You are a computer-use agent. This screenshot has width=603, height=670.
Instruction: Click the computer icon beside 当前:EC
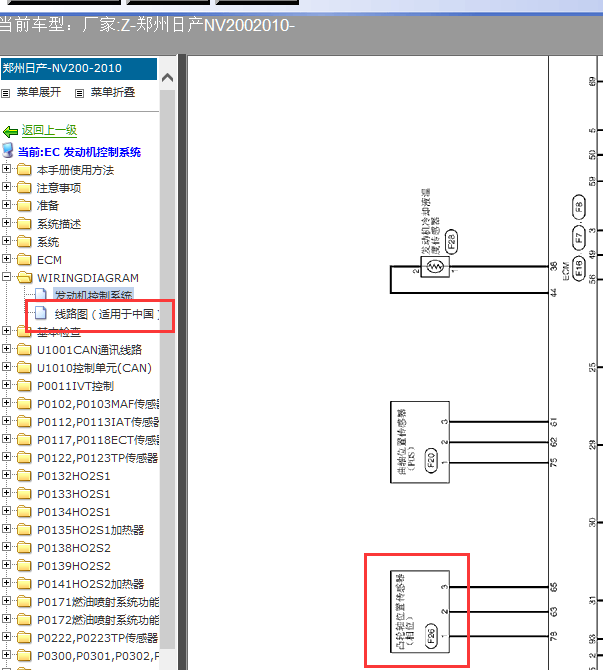pyautogui.click(x=8, y=151)
